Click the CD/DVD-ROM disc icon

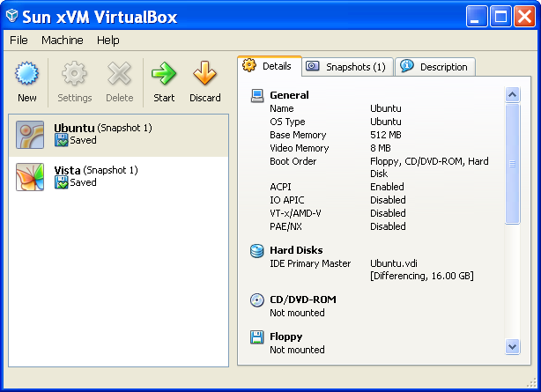(257, 300)
